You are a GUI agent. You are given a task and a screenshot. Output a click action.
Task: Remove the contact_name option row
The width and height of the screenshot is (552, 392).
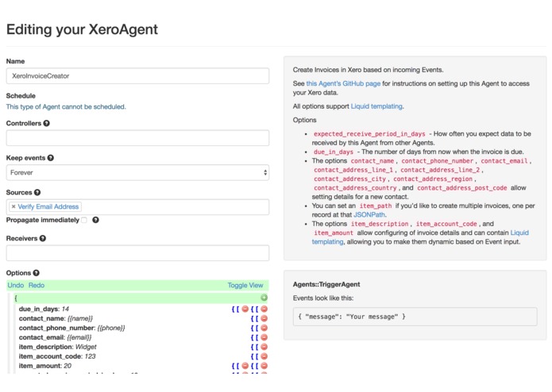pos(264,318)
